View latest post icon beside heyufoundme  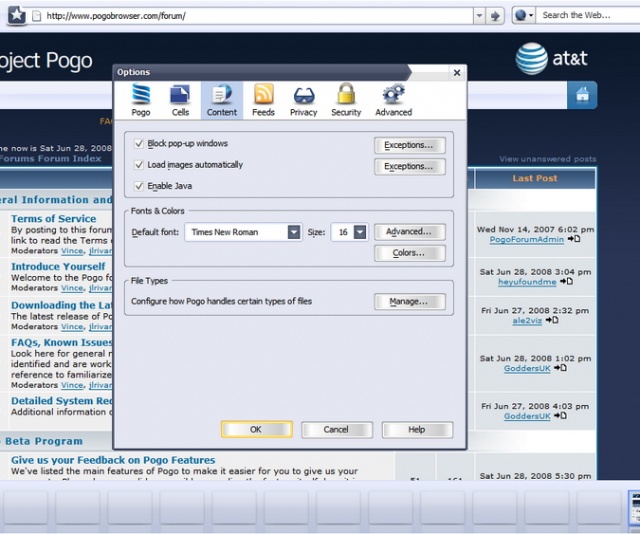tap(566, 281)
